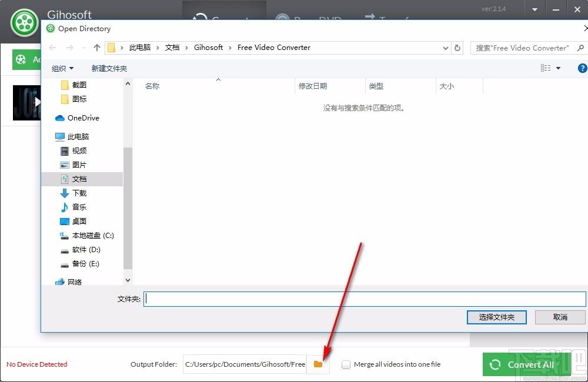Click the No Device Detected status text
This screenshot has height=382, width=588.
click(x=36, y=364)
